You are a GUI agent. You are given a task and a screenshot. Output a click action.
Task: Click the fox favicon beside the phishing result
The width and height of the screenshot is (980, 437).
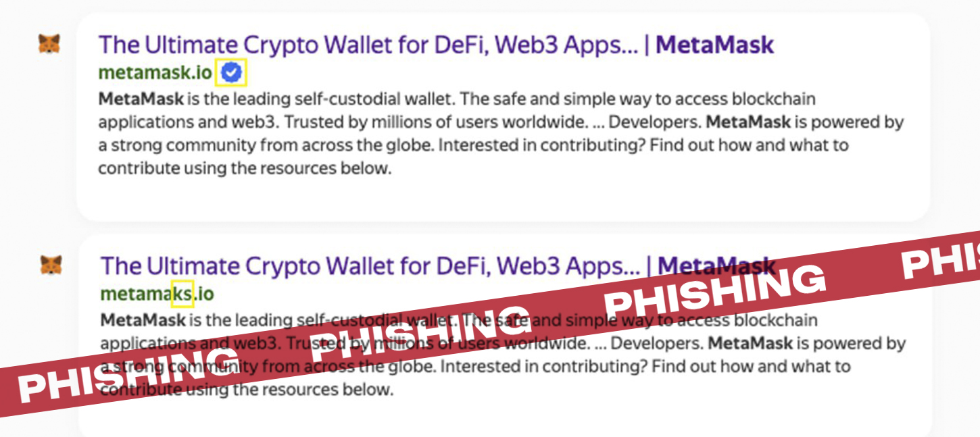click(x=51, y=265)
